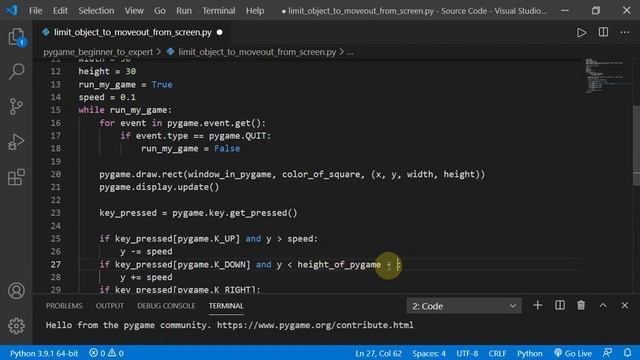Click pygame_beginner_to_expert breadcrumb folder

98,52
